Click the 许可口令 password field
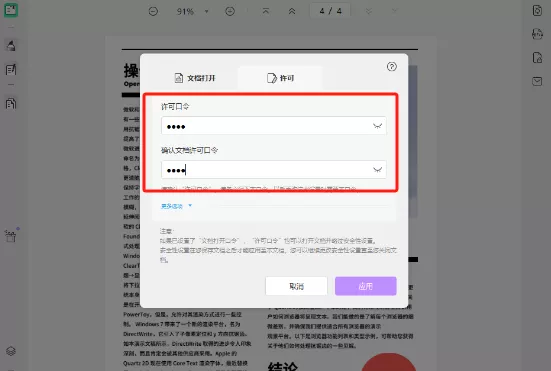 [274, 126]
